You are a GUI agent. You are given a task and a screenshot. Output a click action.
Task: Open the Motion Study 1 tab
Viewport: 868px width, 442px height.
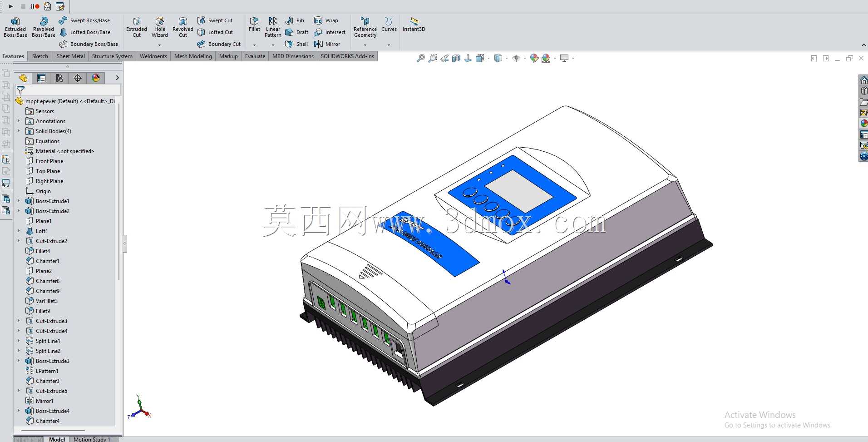92,439
